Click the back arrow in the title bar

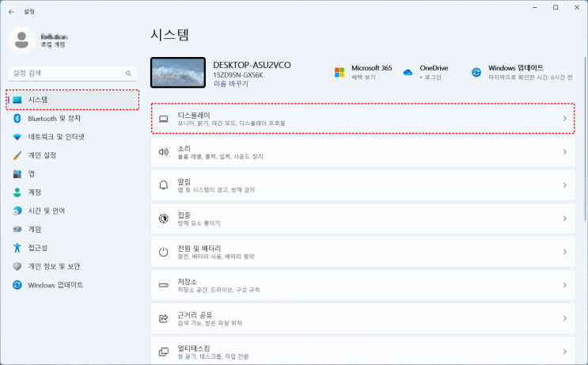click(11, 12)
